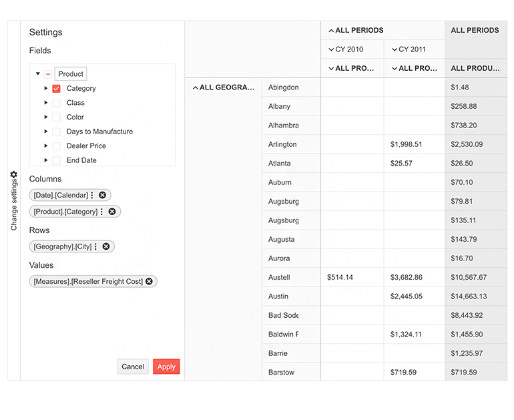The width and height of the screenshot is (514, 420).
Task: Collapse the ALL GEOGRAPHIES row header
Action: pos(195,87)
